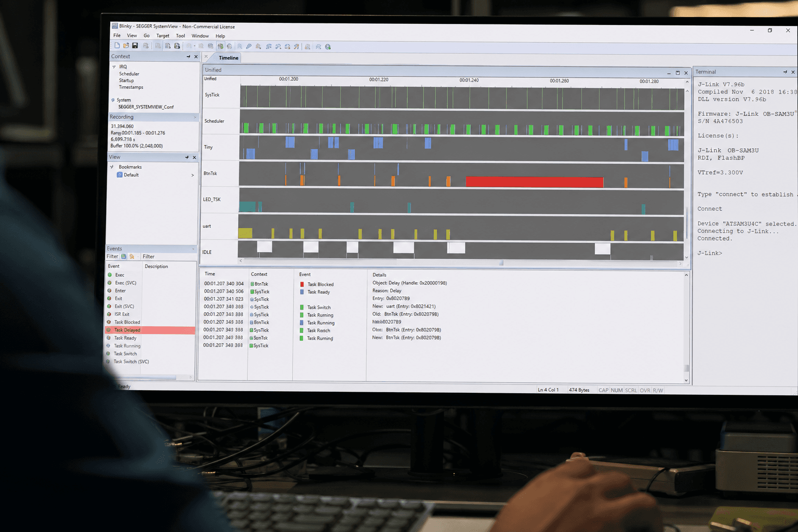Open the File menu
This screenshot has width=798, height=532.
117,36
